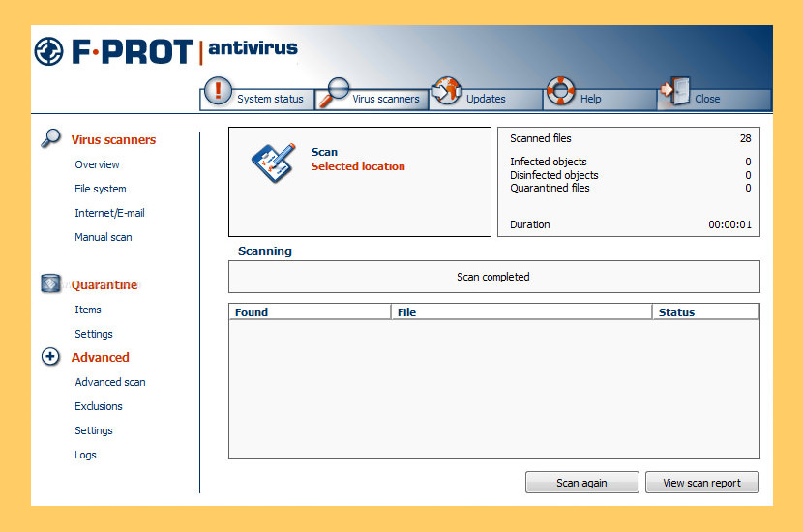Open Exclusions under Advanced
Image resolution: width=803 pixels, height=532 pixels.
99,406
